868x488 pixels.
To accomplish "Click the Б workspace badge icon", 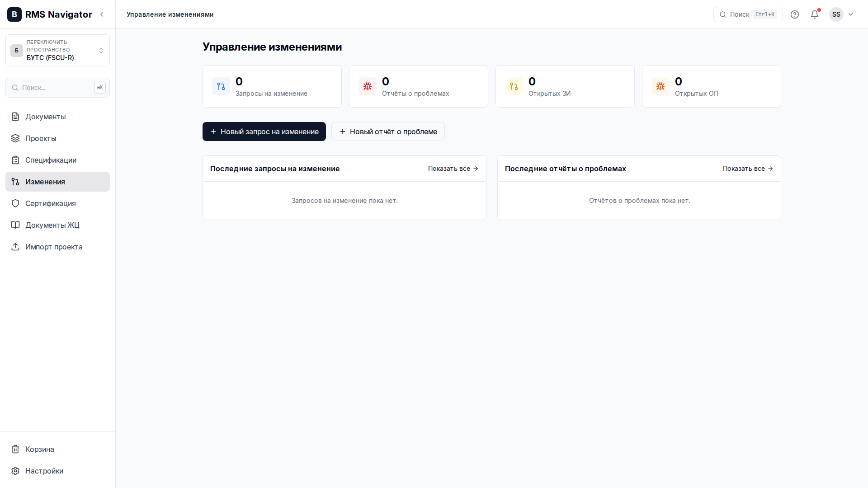I will coord(17,51).
